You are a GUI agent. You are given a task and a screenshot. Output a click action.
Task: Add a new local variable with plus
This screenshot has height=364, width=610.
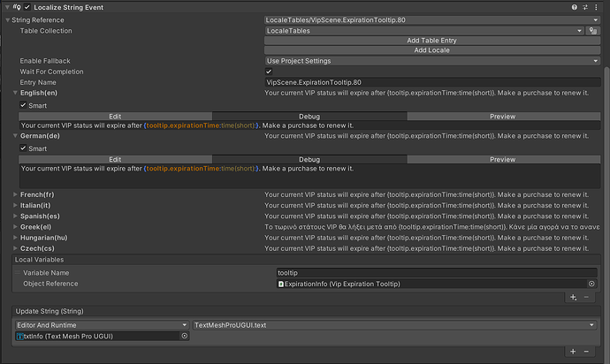pos(573,299)
